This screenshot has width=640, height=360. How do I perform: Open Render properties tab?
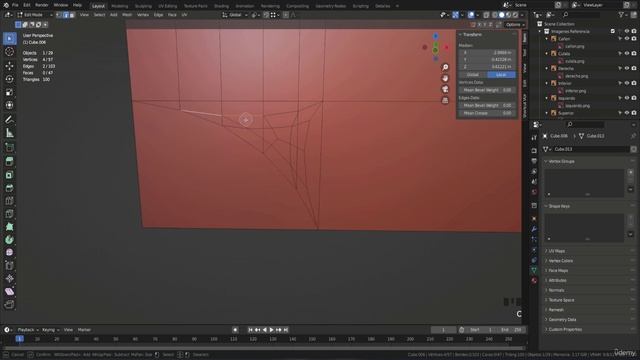click(534, 151)
